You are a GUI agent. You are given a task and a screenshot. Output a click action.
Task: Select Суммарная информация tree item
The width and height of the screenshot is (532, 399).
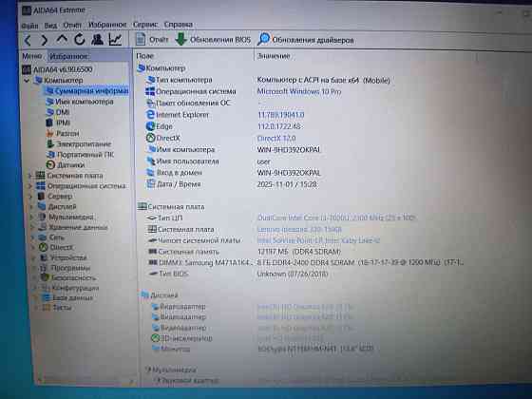(86, 91)
